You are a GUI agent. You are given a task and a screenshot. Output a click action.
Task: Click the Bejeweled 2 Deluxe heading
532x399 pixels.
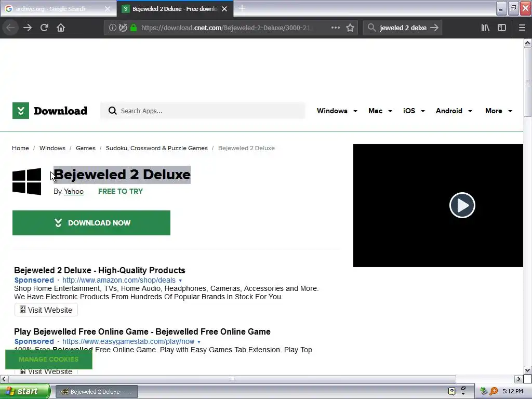122,175
